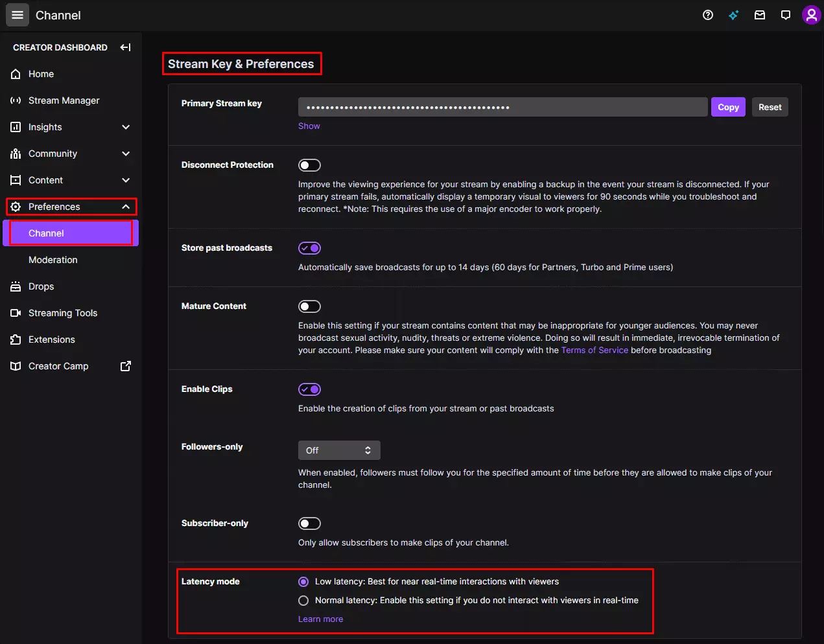Collapse the Creator Dashboard sidebar

click(126, 47)
